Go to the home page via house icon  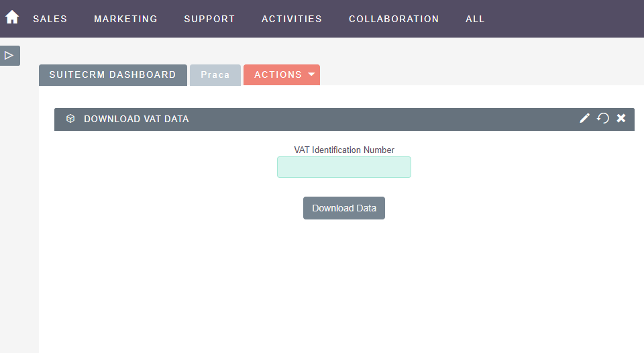(x=12, y=17)
